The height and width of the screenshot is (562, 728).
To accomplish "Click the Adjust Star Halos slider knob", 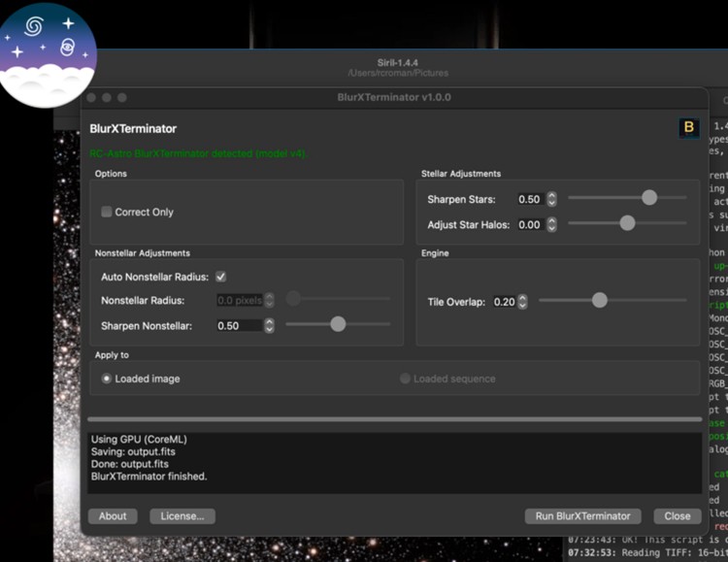I will click(x=627, y=223).
